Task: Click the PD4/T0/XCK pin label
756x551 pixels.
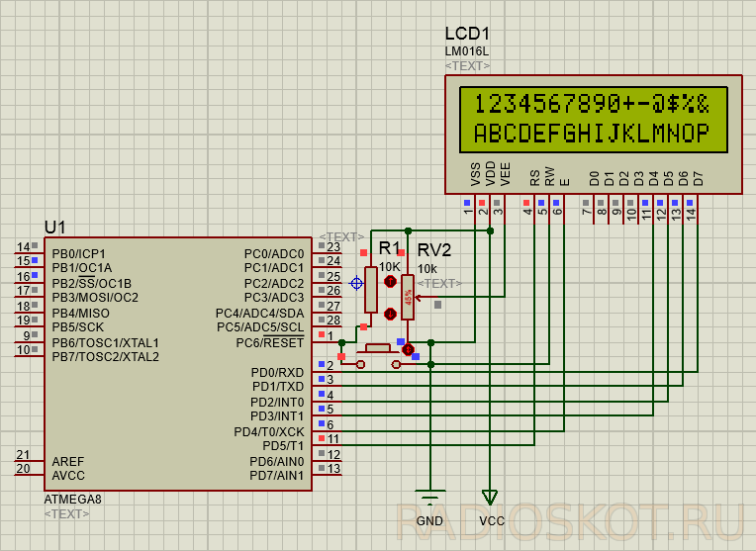Action: (269, 432)
